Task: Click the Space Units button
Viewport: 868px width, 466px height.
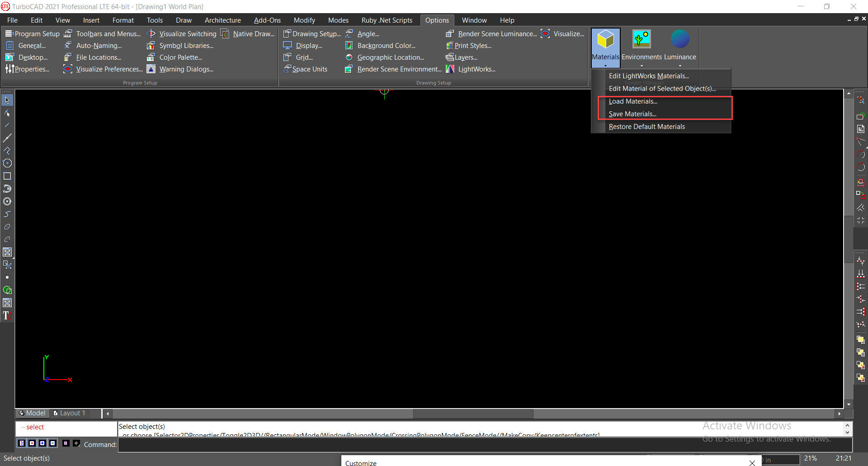Action: [305, 69]
